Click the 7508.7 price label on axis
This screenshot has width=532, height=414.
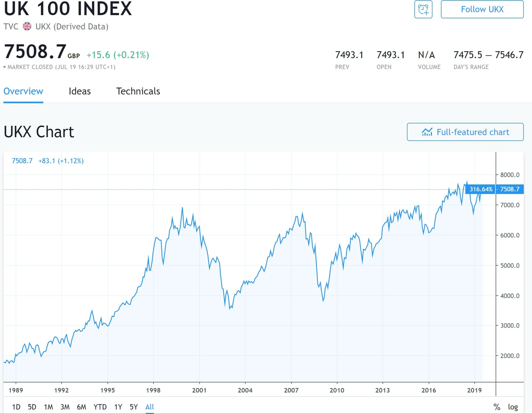click(509, 189)
